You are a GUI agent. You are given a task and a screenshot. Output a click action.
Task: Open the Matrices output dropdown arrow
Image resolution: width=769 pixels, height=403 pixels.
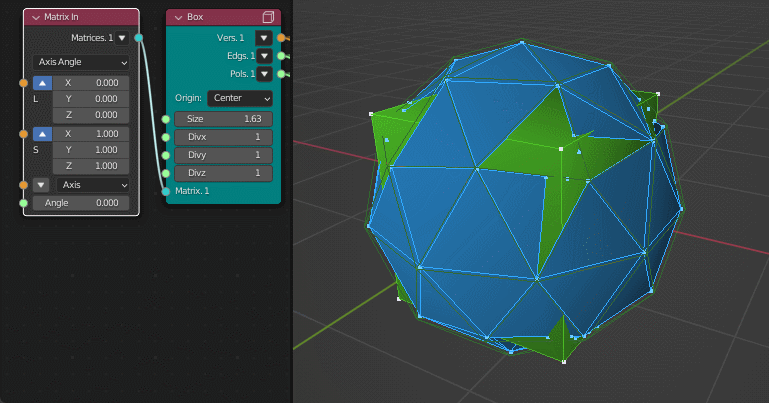click(x=122, y=38)
